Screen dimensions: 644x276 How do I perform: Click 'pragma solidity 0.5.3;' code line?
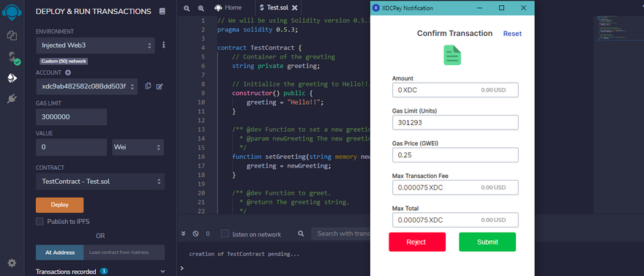[258, 29]
